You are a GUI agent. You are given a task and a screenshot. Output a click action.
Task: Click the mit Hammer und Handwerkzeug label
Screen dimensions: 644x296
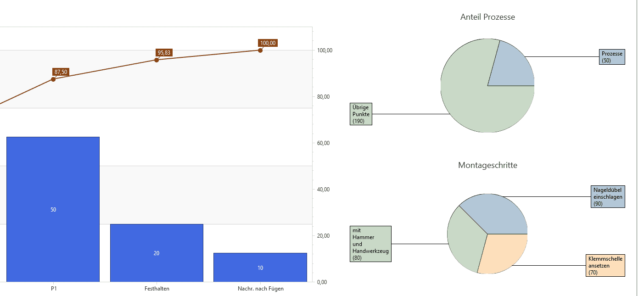point(370,244)
